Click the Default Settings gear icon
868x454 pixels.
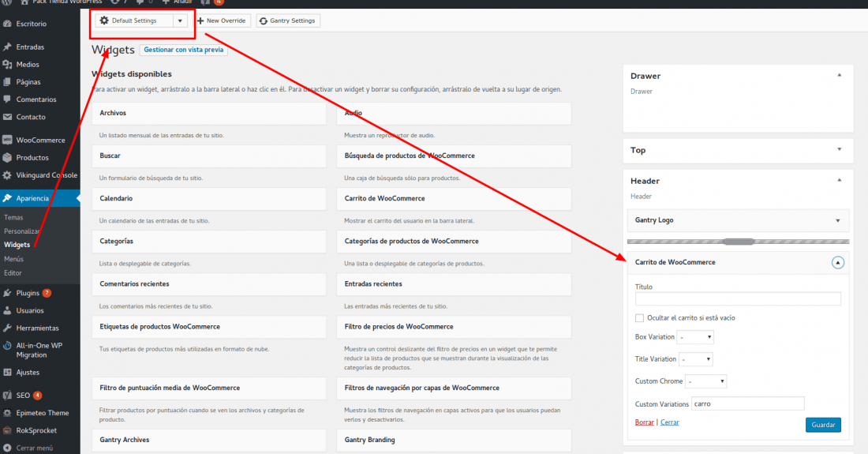tap(104, 21)
